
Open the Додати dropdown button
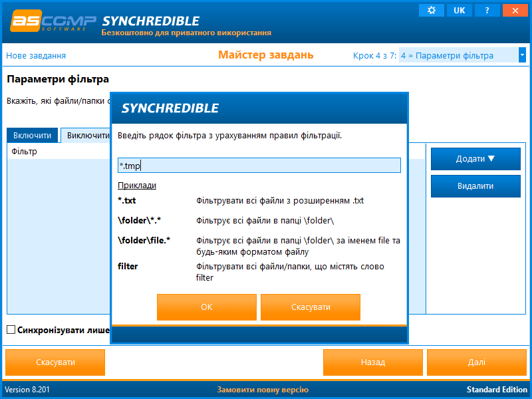click(x=475, y=159)
